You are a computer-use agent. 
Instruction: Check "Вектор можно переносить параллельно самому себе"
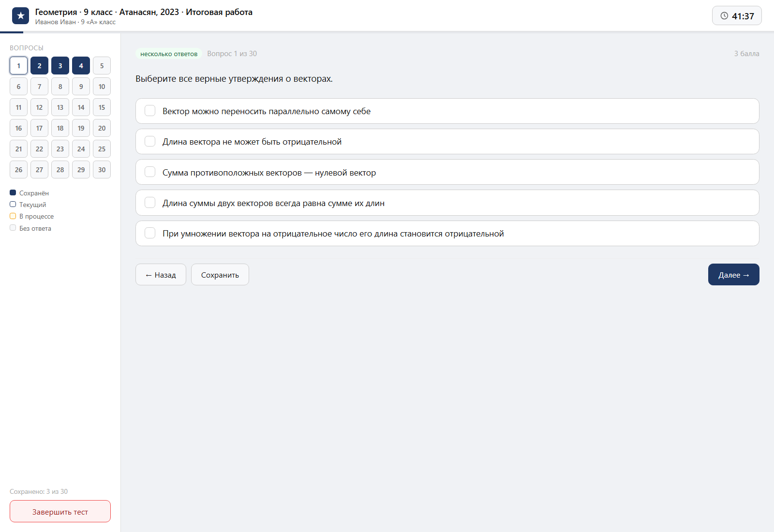pyautogui.click(x=150, y=111)
